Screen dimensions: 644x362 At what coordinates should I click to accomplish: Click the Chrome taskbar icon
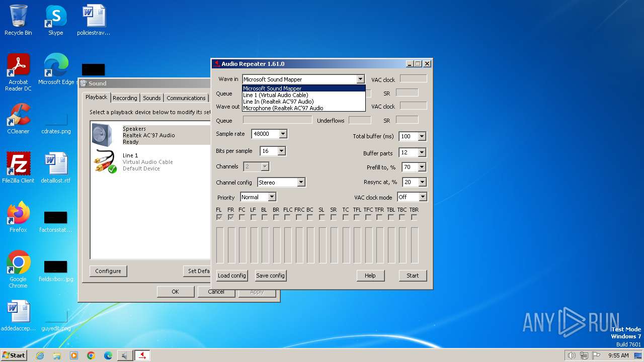pyautogui.click(x=91, y=355)
